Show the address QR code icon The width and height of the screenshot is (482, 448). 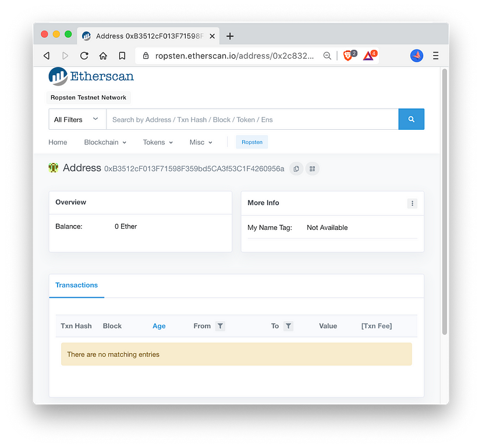pyautogui.click(x=313, y=169)
